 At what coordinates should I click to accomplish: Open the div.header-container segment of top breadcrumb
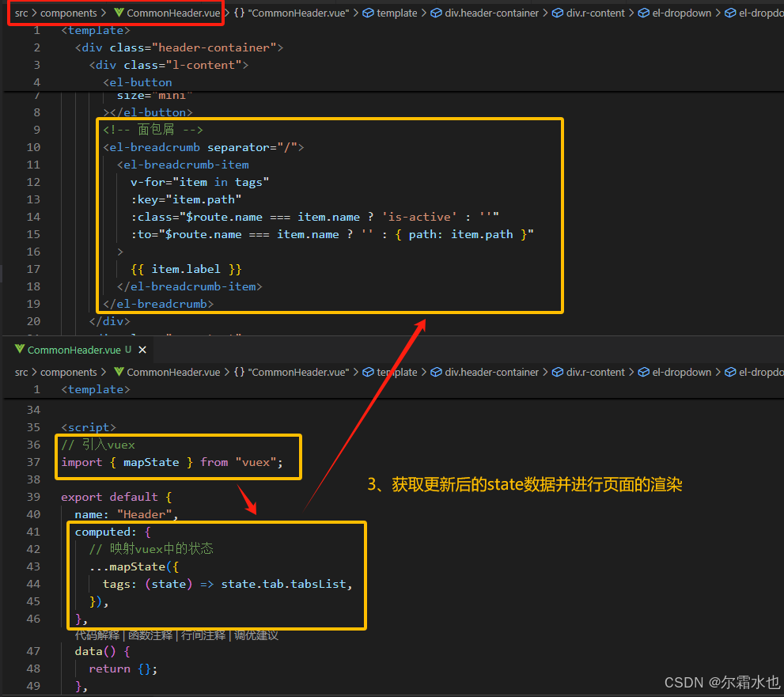click(492, 13)
